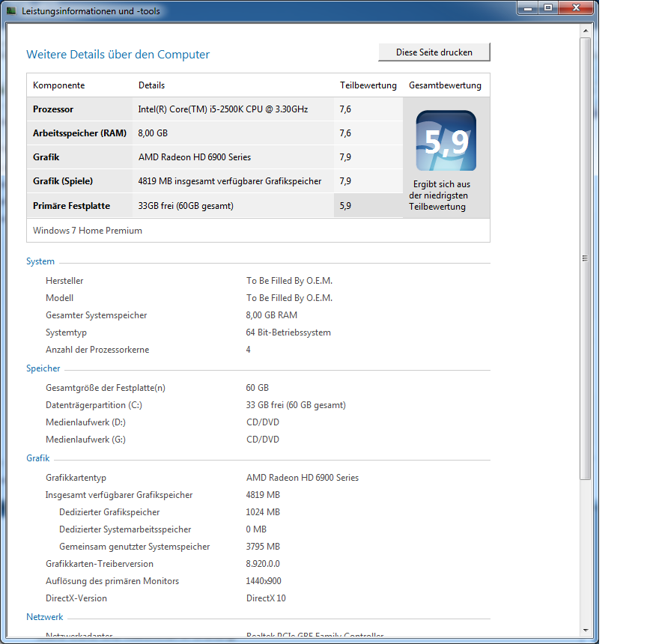Click 'AMD Radeon HD 6900 Series' in the table
Image resolution: width=647 pixels, height=644 pixels.
(x=195, y=157)
